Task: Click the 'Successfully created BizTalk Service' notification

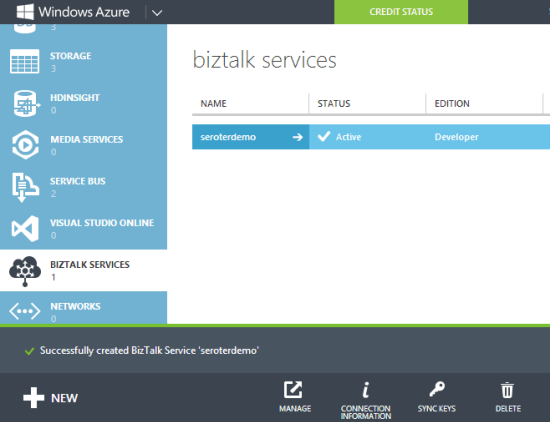Action: pyautogui.click(x=149, y=350)
